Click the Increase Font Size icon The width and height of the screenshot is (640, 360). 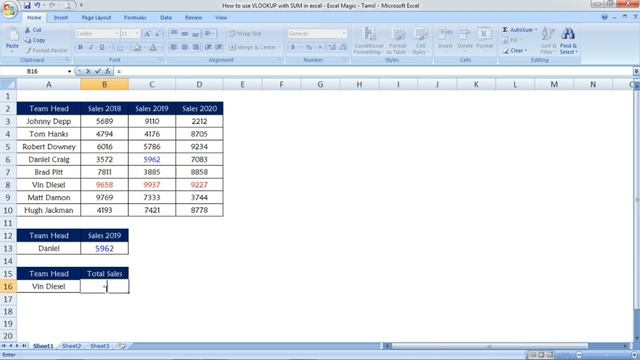[x=147, y=33]
